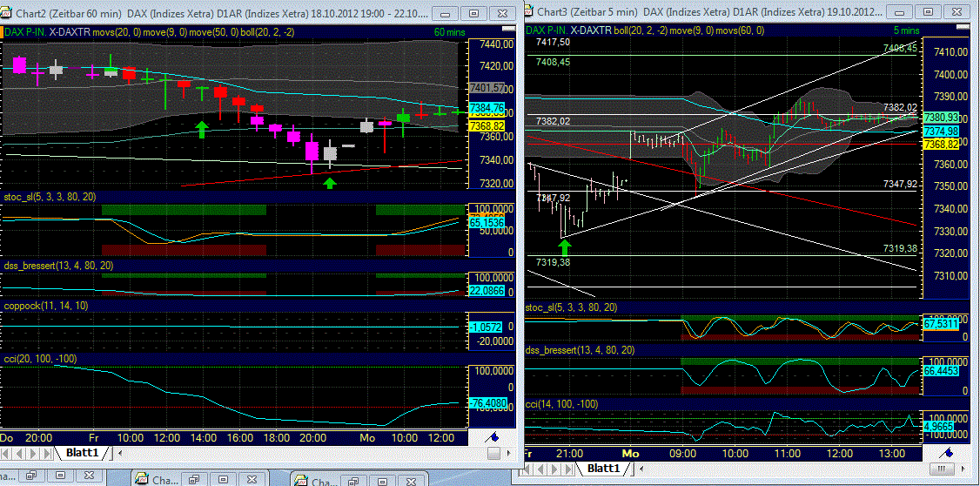Click the 21:00 time label in Chart3
The height and width of the screenshot is (486, 980).
click(x=570, y=452)
